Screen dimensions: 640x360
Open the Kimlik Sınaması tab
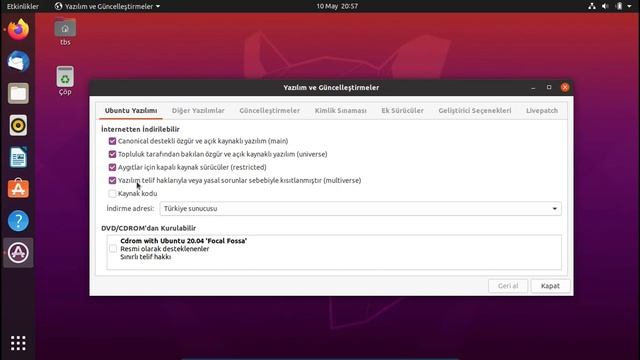pyautogui.click(x=340, y=111)
